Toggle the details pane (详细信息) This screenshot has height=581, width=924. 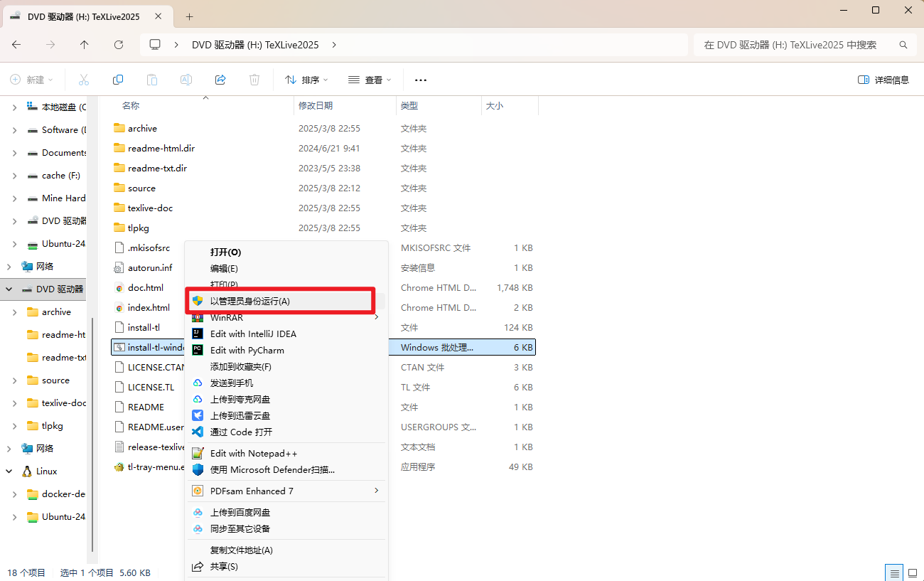point(883,80)
